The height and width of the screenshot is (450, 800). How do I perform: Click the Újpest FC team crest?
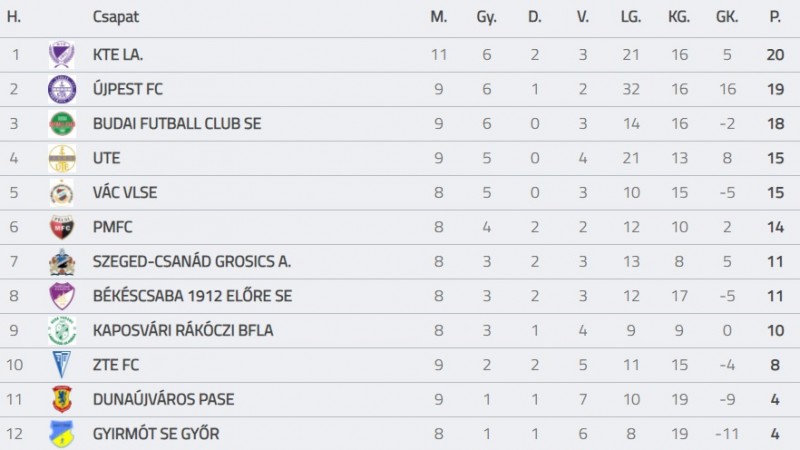pos(62,89)
